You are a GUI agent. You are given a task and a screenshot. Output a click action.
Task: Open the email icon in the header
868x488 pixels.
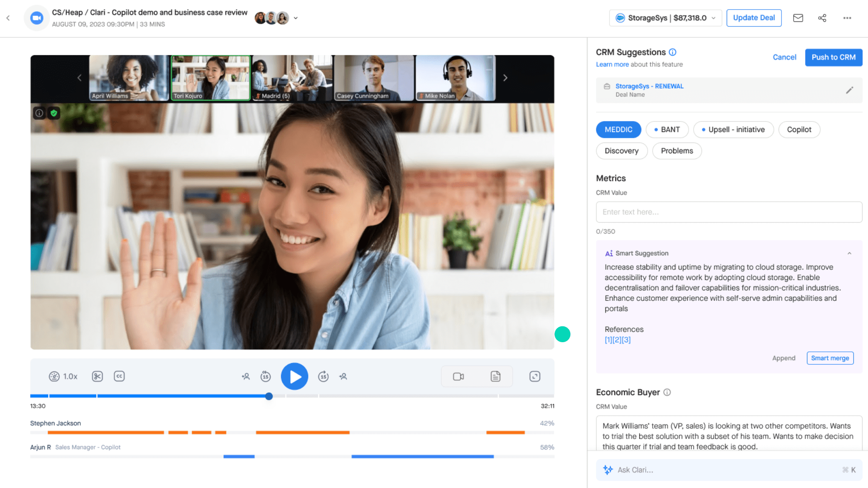pos(798,18)
